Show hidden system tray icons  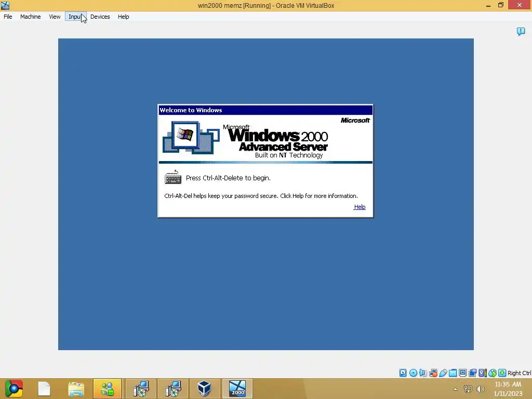coord(455,389)
